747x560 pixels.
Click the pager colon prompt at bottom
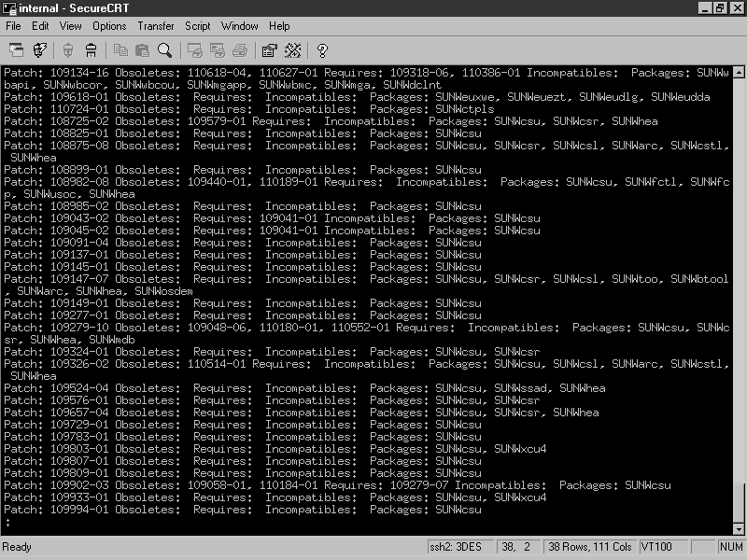7,523
